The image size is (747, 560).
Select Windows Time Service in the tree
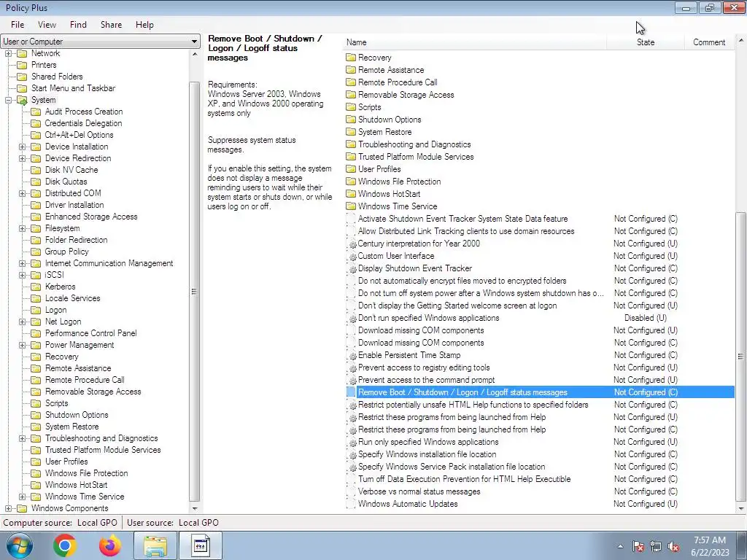point(85,497)
